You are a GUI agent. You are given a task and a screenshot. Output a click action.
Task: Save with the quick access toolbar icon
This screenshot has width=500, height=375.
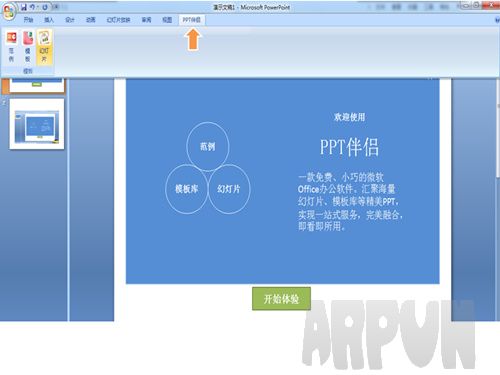(24, 7)
